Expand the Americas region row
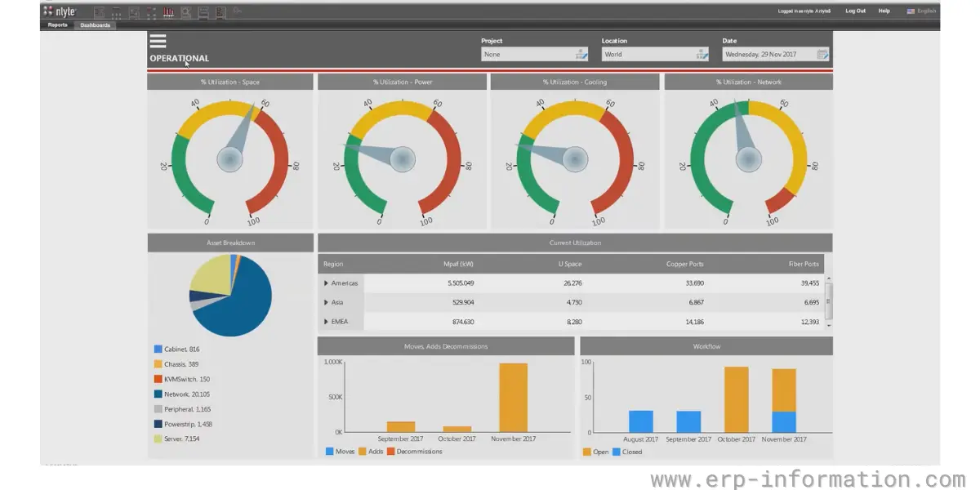The width and height of the screenshot is (980, 490). (326, 283)
